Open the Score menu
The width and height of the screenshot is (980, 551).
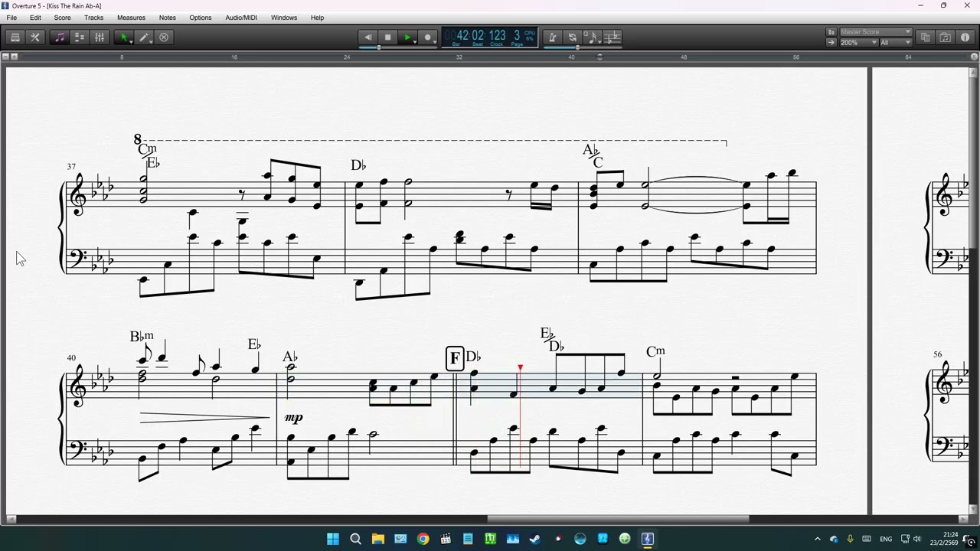(x=62, y=18)
